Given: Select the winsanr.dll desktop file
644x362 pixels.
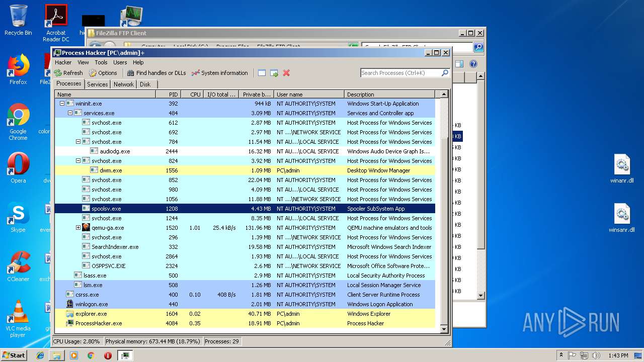Looking at the screenshot, I should click(622, 219).
